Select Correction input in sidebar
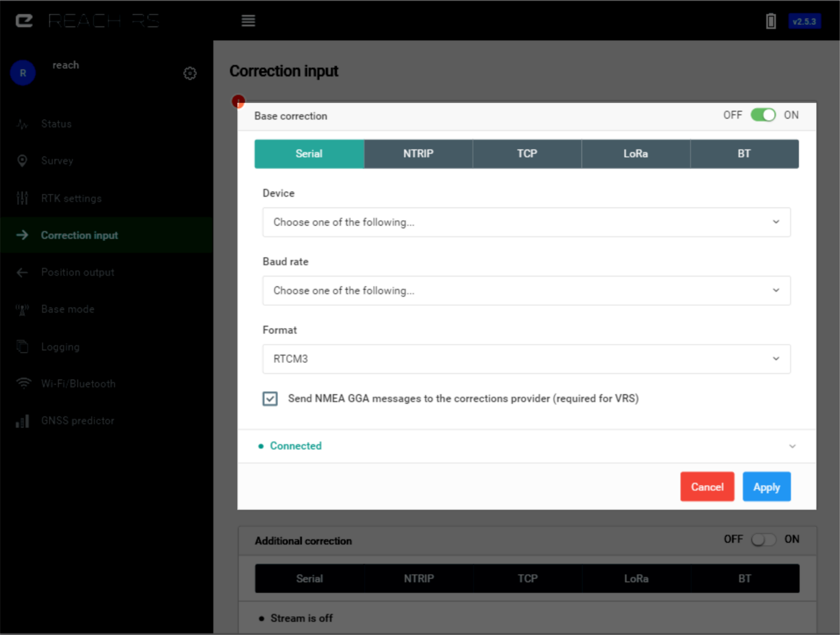The height and width of the screenshot is (635, 840). 106,235
